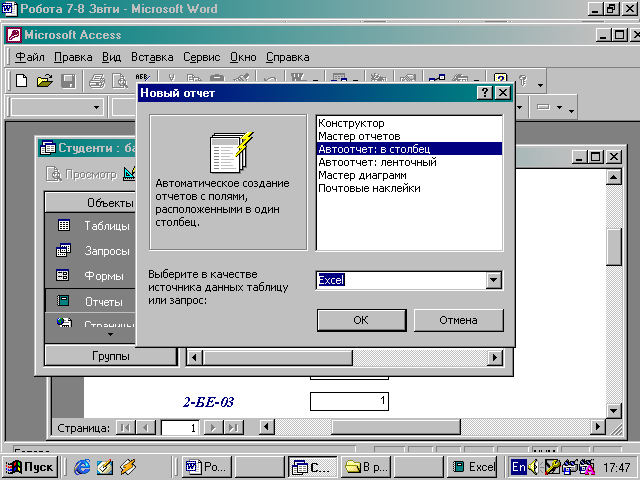Click the Print Preview toolbar icon
This screenshot has height=480, width=640.
pyautogui.click(x=120, y=81)
